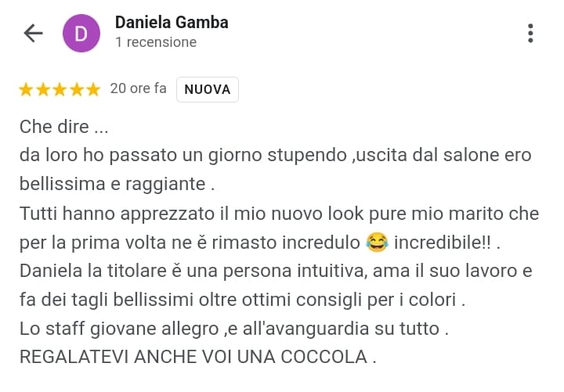Viewport: 564px width, 392px height.
Task: Open the "1 recensione" reviewer stats
Action: 156,42
